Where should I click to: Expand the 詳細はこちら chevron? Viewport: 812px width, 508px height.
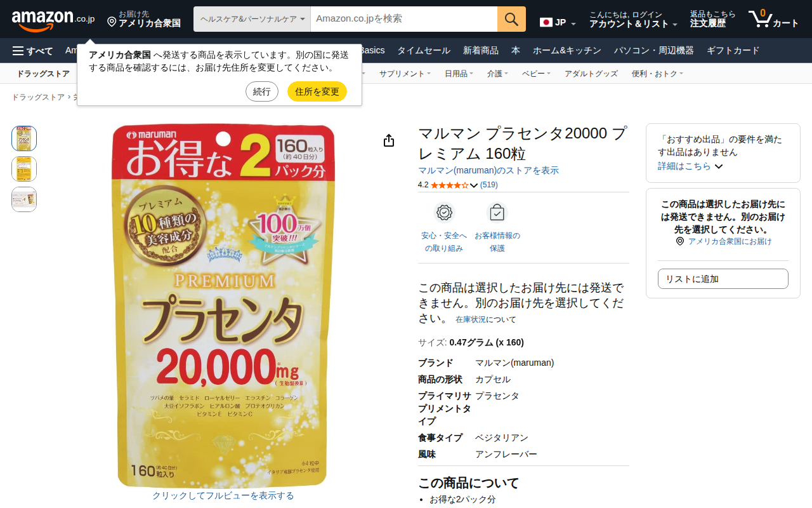point(719,166)
